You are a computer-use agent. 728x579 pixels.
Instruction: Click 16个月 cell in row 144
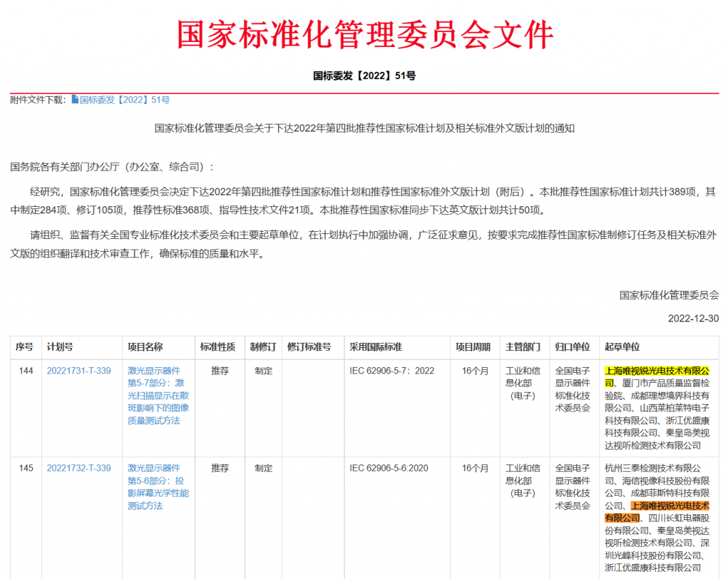tap(476, 371)
